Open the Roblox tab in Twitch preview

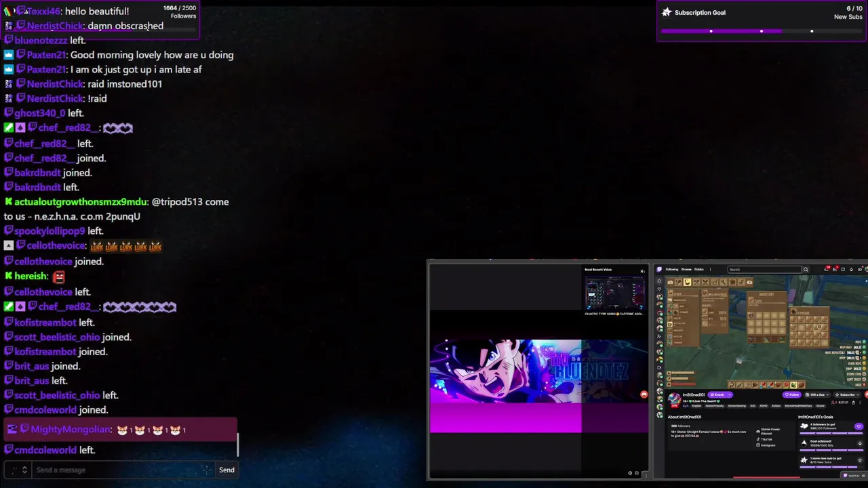tap(699, 269)
